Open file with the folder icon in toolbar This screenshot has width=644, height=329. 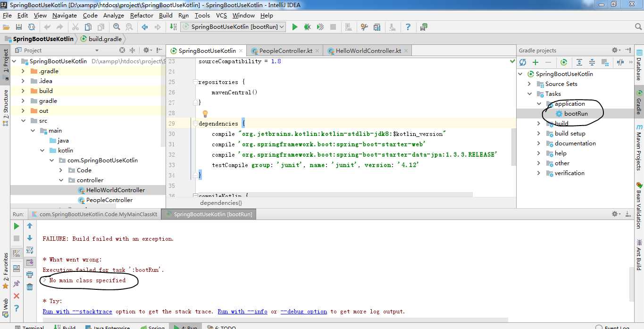(x=7, y=27)
